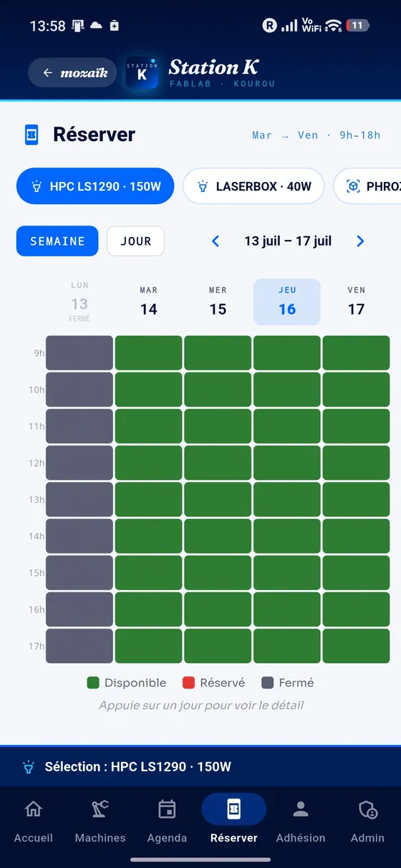
Task: Open the Adhésion person icon
Action: pyautogui.click(x=301, y=809)
